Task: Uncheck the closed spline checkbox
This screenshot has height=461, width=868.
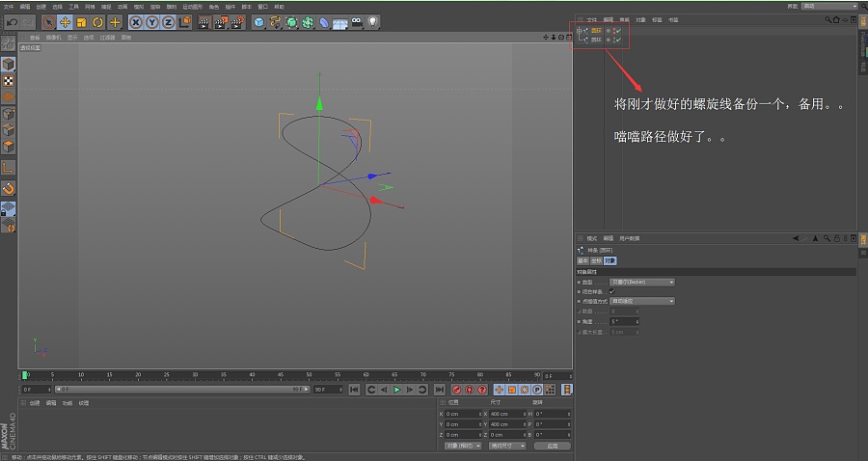Action: click(x=611, y=291)
